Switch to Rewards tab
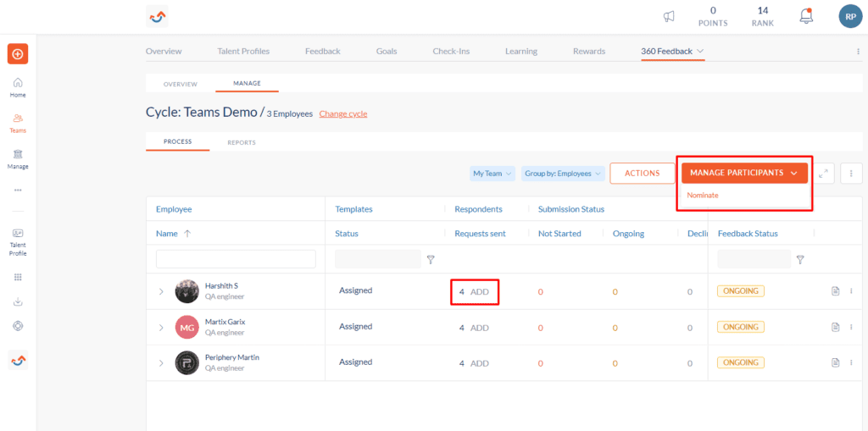 pyautogui.click(x=589, y=51)
